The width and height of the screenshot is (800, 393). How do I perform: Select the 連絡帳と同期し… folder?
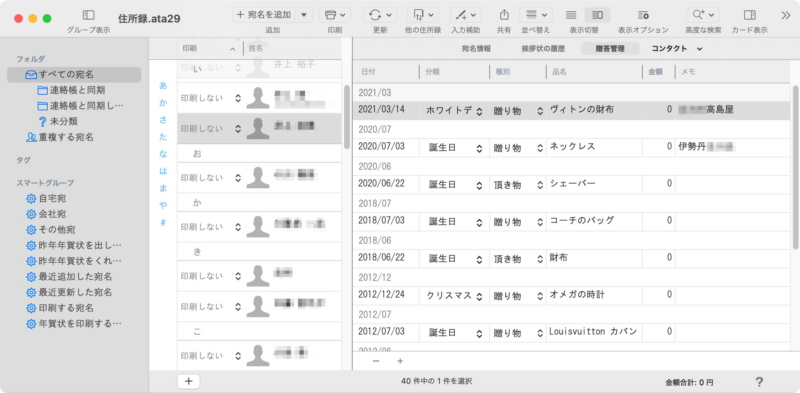pyautogui.click(x=81, y=106)
